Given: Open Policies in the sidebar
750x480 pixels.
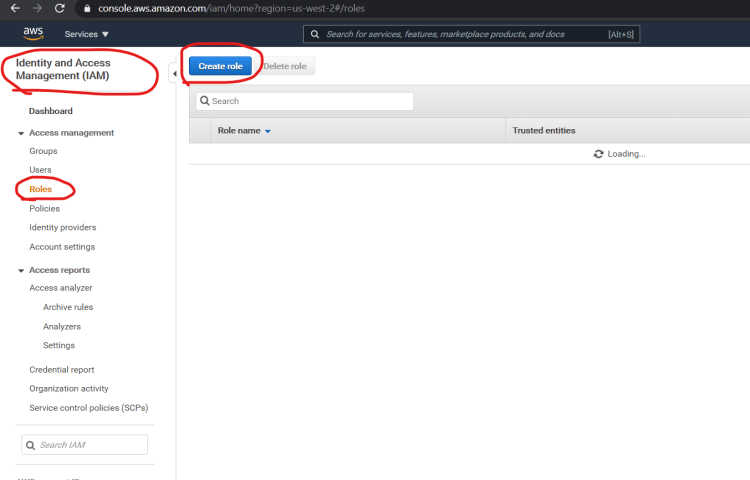Looking at the screenshot, I should (x=44, y=208).
